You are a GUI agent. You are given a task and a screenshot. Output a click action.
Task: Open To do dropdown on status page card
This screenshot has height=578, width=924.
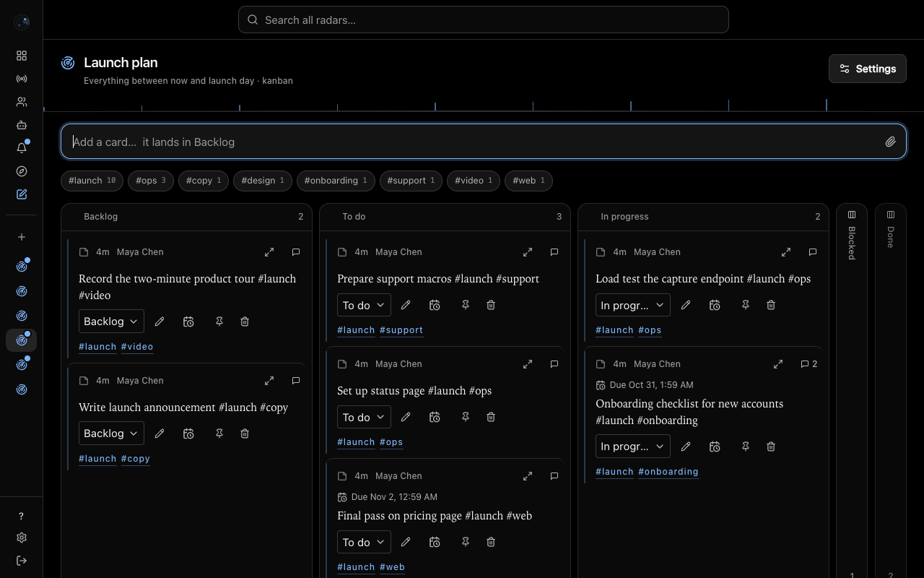(364, 417)
